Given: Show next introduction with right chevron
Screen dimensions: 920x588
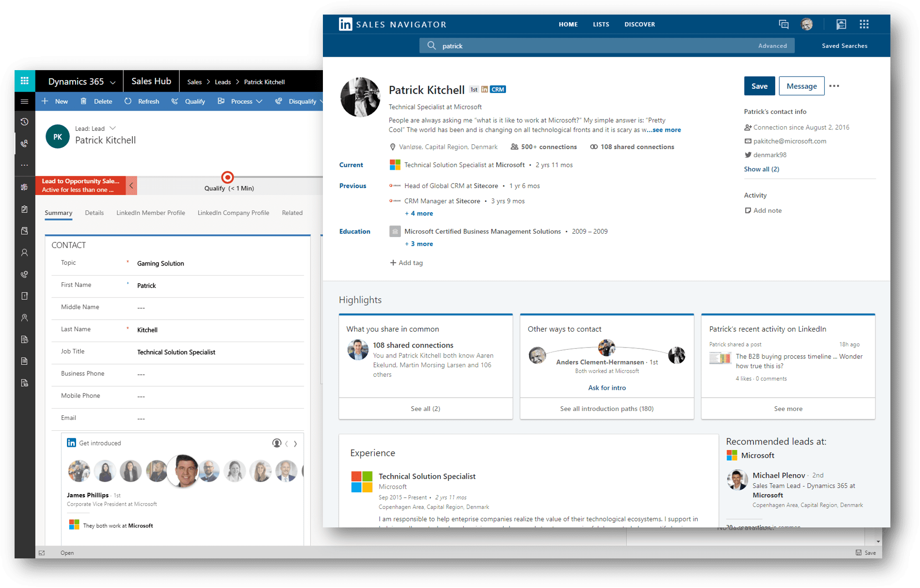Looking at the screenshot, I should (x=296, y=443).
